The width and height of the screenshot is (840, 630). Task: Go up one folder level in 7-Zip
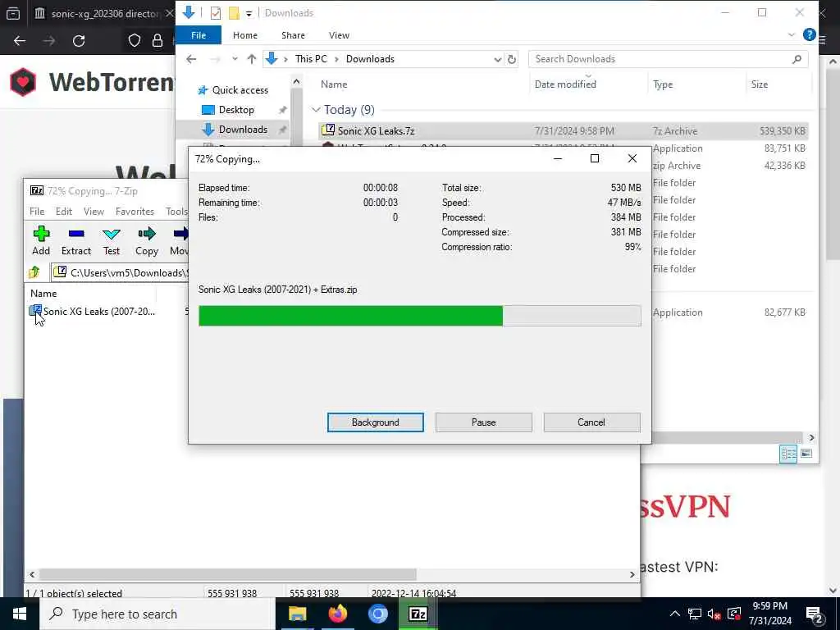click(34, 272)
